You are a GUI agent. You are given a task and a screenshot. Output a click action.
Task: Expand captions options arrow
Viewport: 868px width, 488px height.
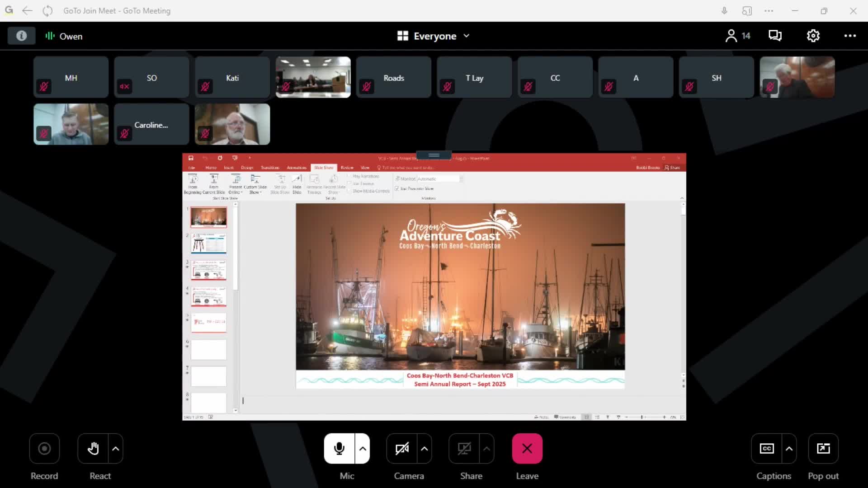[x=789, y=448]
